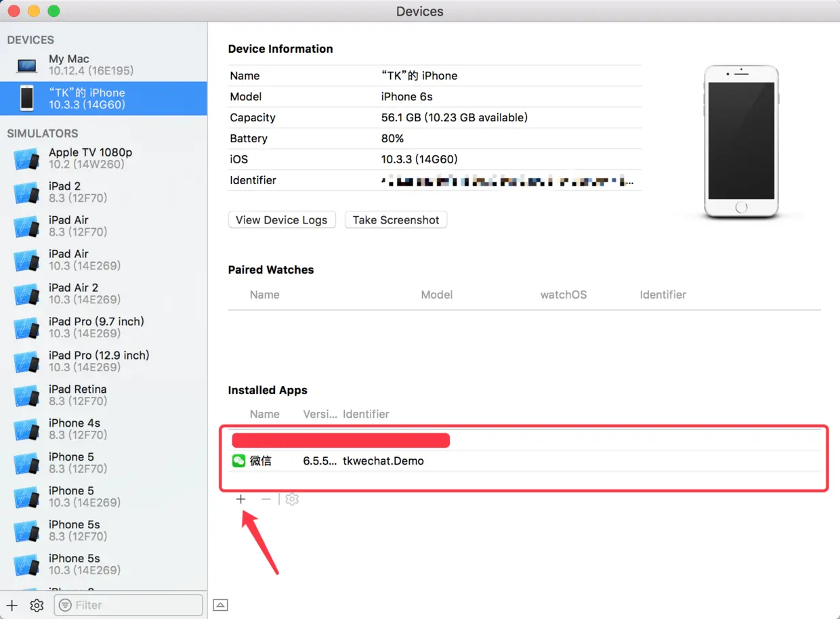Click Apple TV 1080p simulator icon
This screenshot has height=619, width=840.
26,158
